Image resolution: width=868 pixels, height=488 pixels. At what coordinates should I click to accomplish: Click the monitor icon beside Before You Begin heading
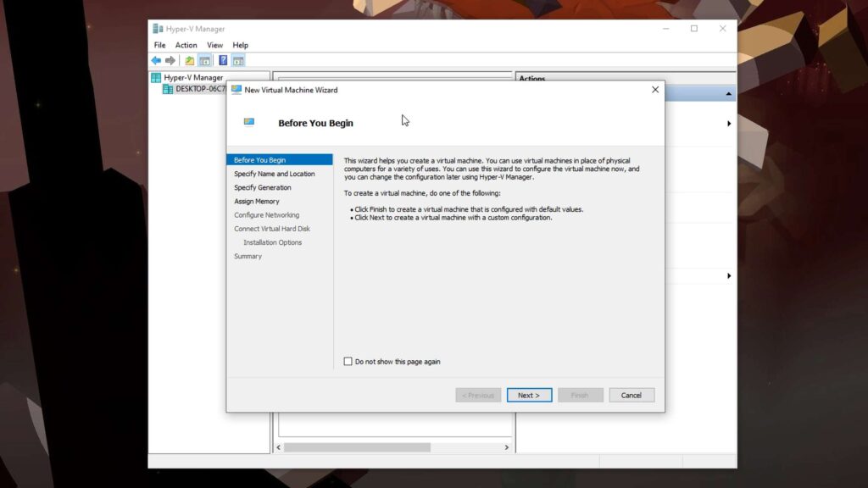(x=249, y=122)
